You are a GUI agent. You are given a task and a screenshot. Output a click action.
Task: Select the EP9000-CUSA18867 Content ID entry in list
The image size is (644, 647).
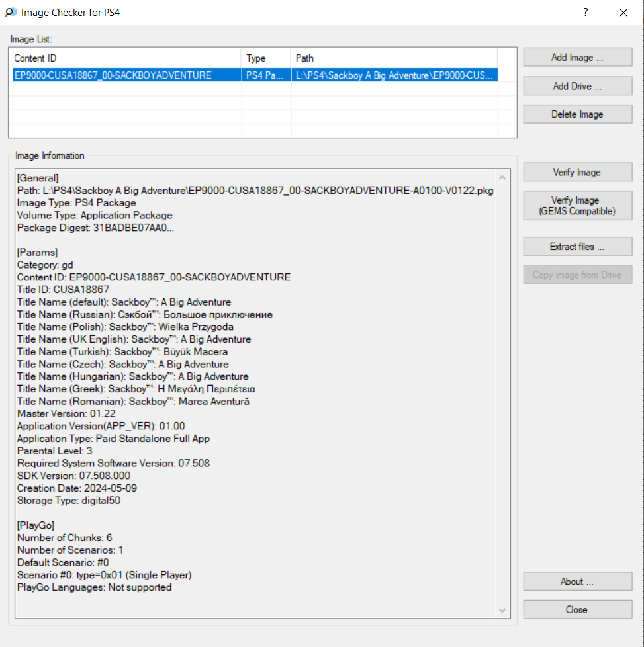point(113,75)
